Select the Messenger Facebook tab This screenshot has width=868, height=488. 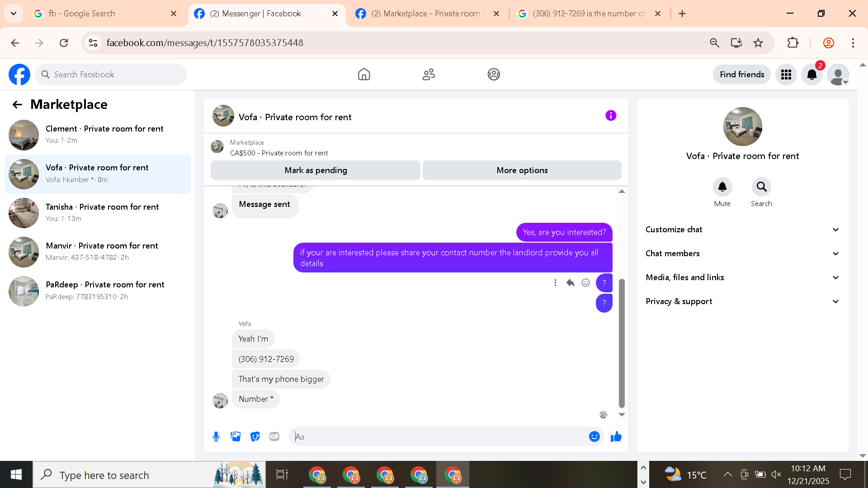click(x=267, y=14)
